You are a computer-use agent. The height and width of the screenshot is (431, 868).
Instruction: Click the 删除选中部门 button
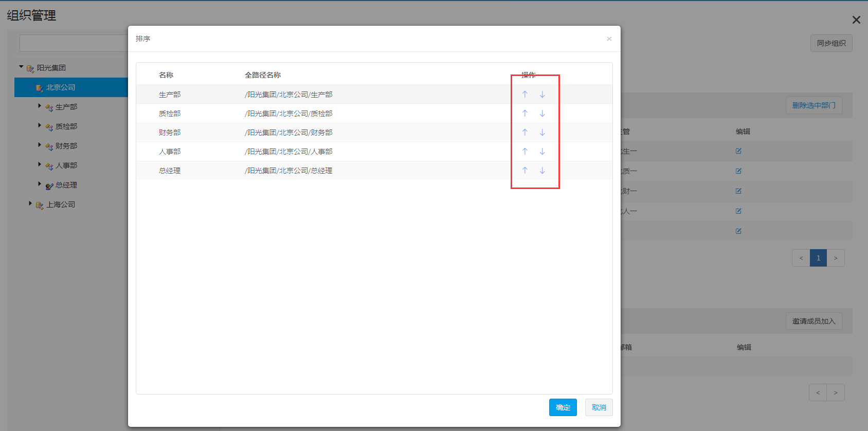click(x=814, y=105)
